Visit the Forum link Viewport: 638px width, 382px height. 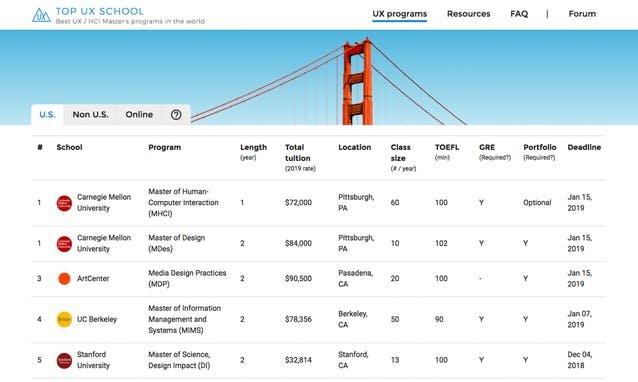[582, 14]
